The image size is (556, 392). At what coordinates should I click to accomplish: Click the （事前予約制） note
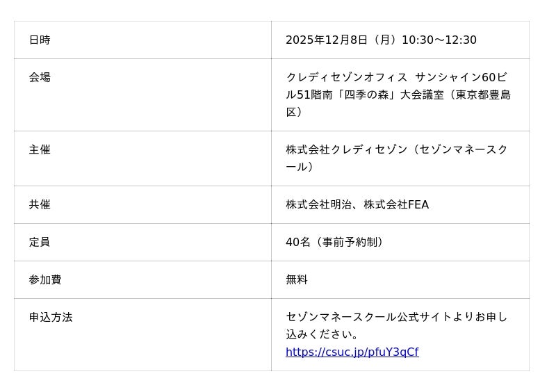pos(350,243)
